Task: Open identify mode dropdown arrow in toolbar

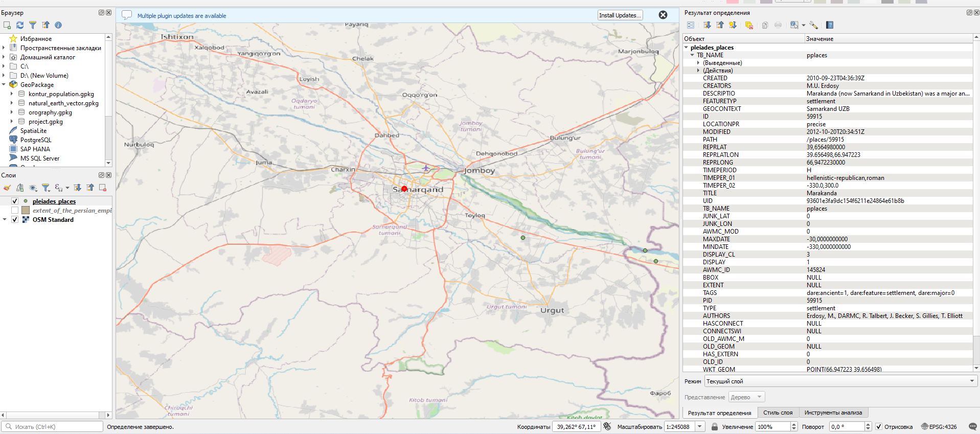Action: (x=804, y=25)
